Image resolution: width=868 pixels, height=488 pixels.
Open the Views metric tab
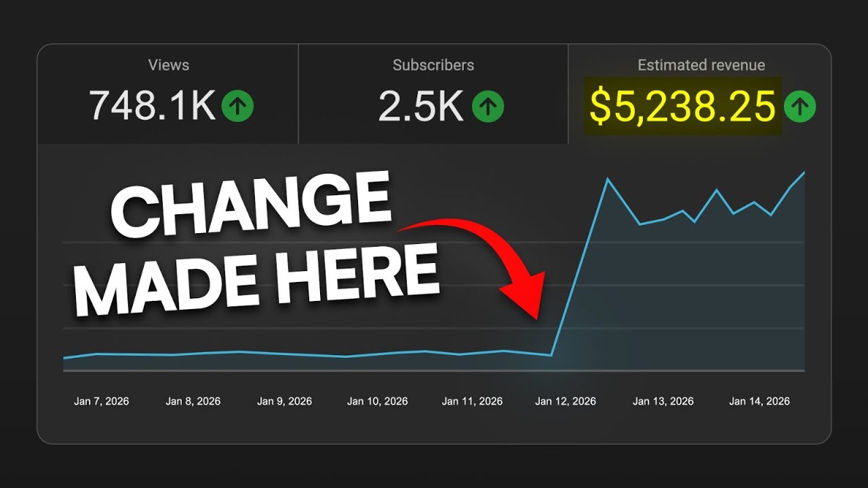168,94
